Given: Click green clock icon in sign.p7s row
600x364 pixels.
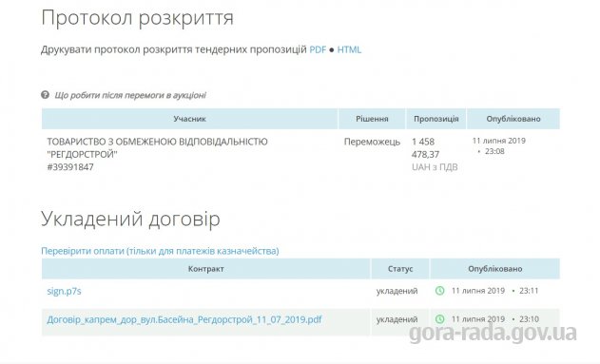Looking at the screenshot, I should tap(440, 291).
